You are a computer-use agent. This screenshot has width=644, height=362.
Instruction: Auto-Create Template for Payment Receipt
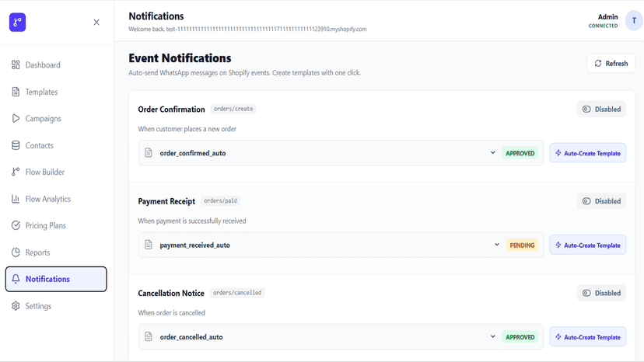tap(588, 245)
